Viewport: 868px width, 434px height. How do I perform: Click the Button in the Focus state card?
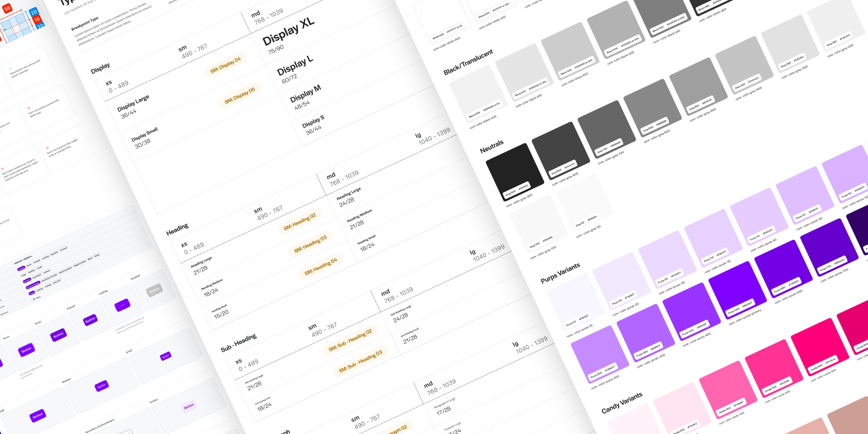coord(26,350)
